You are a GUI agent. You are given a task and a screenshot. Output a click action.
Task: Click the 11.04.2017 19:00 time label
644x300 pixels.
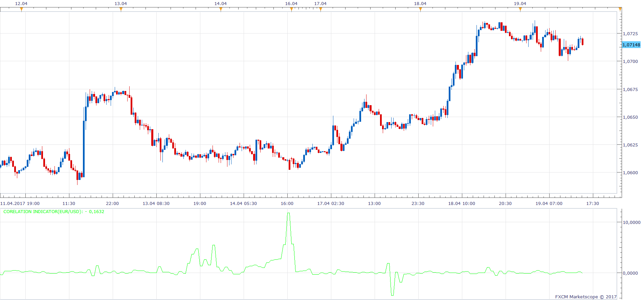[x=20, y=203]
